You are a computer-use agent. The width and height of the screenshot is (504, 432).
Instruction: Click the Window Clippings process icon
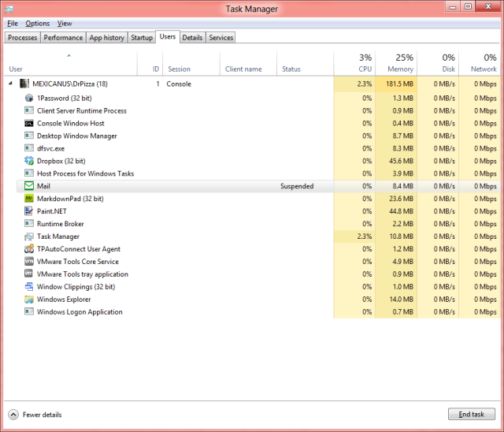29,286
